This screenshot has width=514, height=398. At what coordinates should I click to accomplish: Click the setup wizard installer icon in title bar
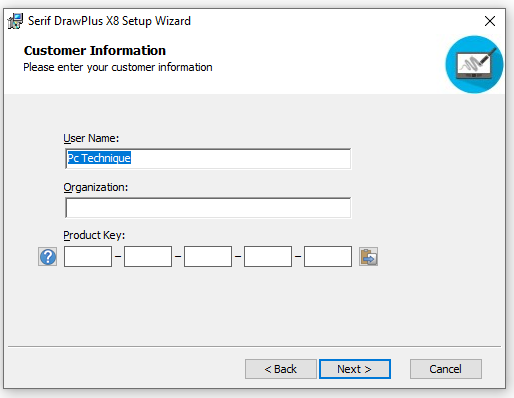pyautogui.click(x=15, y=21)
